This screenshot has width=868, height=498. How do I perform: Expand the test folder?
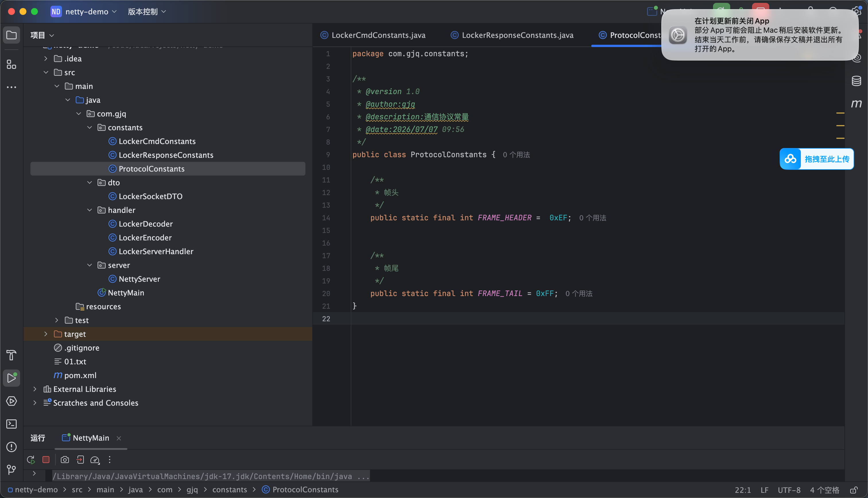coord(57,320)
